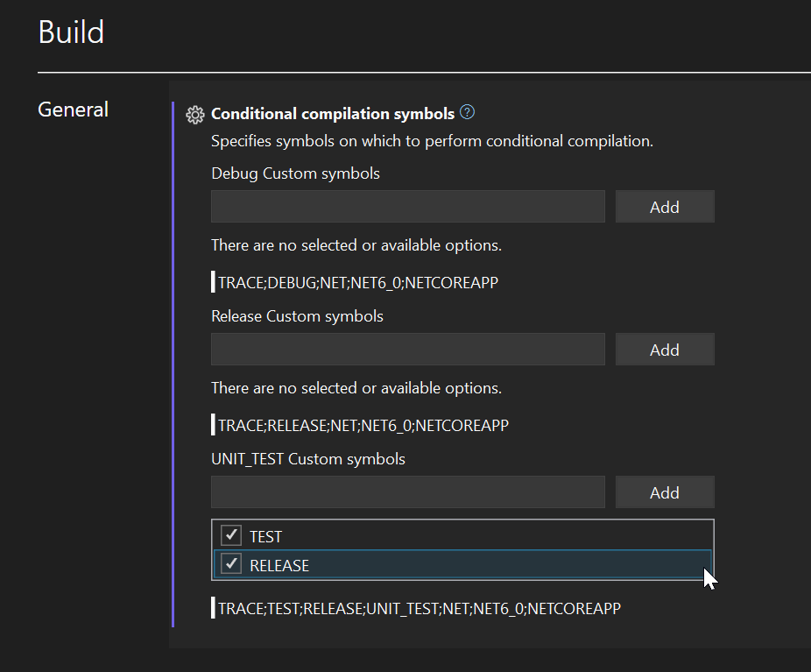Click Add for Debug Custom symbols
Screen dimensions: 811x672
click(665, 207)
